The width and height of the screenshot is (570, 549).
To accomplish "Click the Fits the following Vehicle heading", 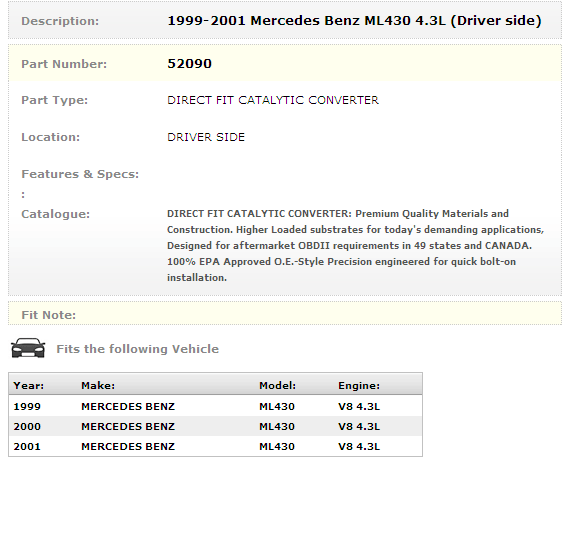I will point(137,349).
